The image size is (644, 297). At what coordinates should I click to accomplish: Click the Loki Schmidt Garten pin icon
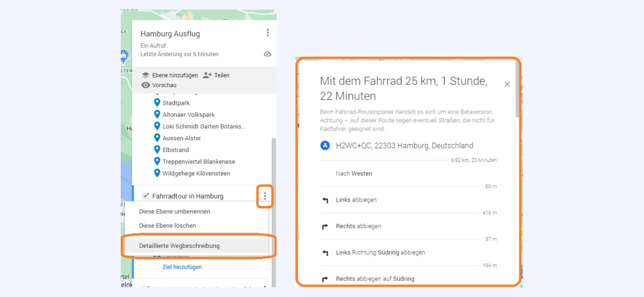(157, 126)
